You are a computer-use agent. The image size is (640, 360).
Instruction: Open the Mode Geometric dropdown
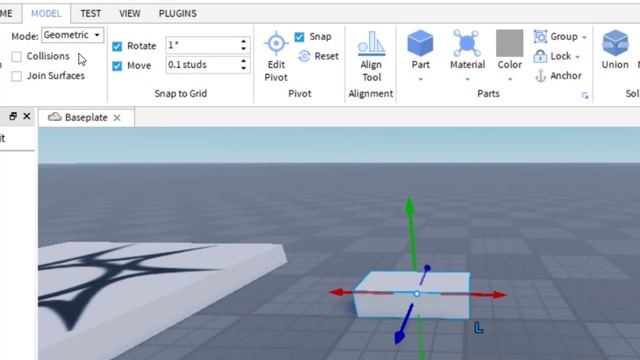pos(72,35)
